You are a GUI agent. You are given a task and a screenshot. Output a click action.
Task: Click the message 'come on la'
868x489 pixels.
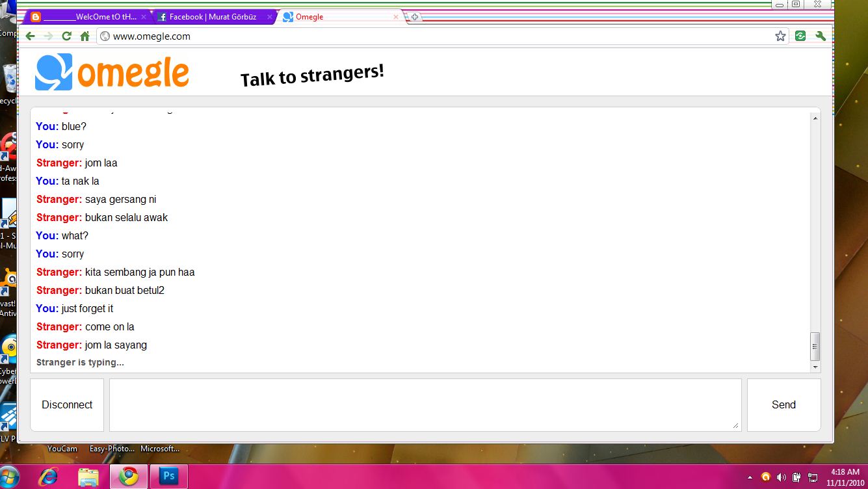click(x=109, y=326)
